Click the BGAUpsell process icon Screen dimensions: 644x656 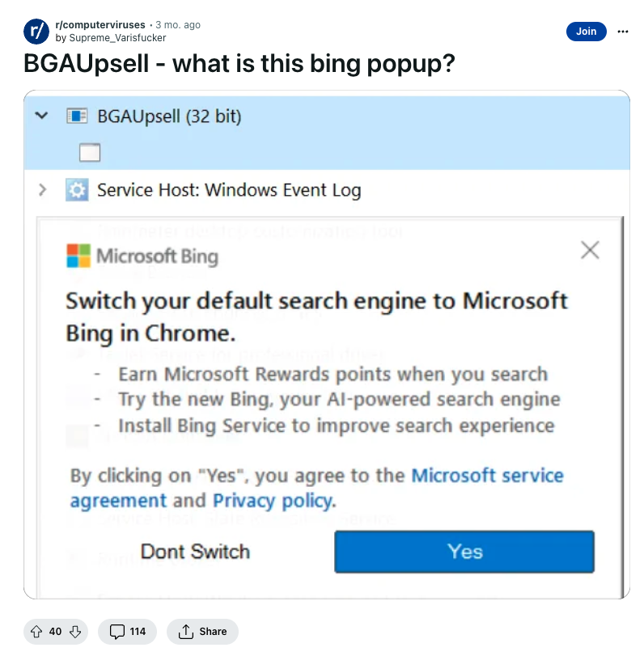77,116
